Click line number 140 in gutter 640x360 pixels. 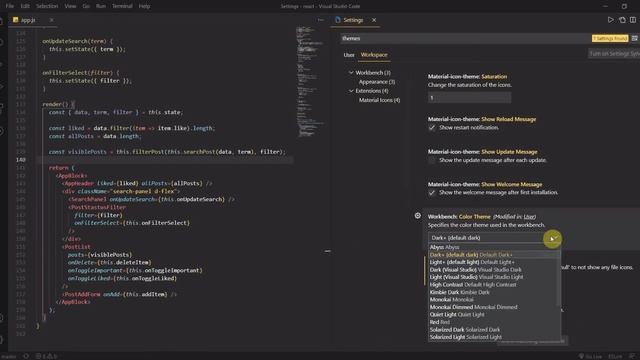point(21,160)
